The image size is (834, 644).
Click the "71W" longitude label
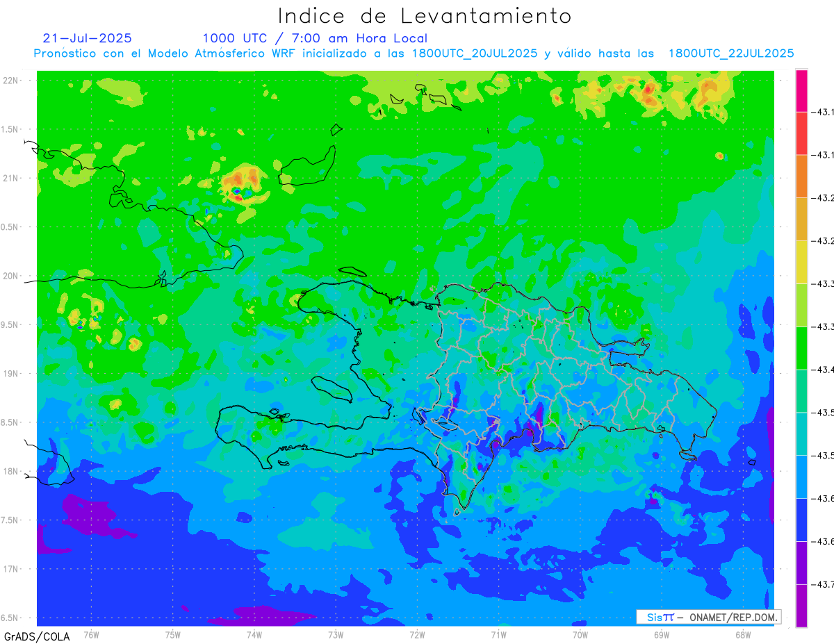[498, 634]
